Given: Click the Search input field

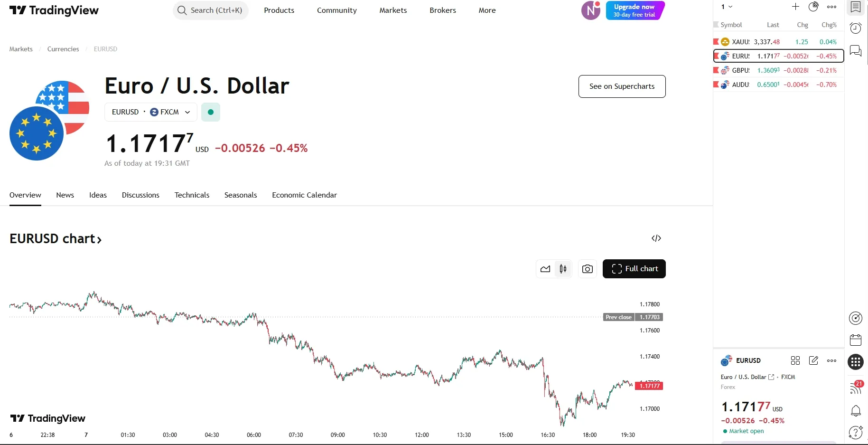Looking at the screenshot, I should [211, 10].
